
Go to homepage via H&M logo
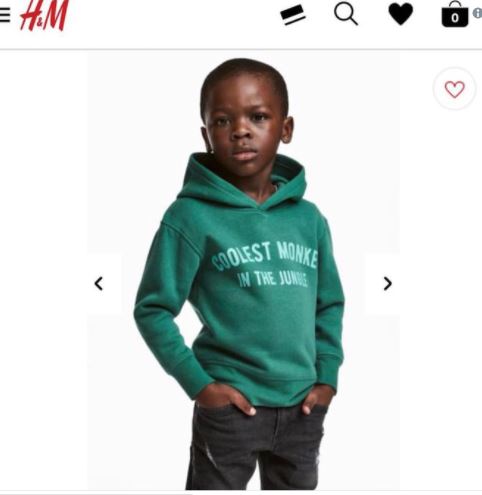point(44,15)
